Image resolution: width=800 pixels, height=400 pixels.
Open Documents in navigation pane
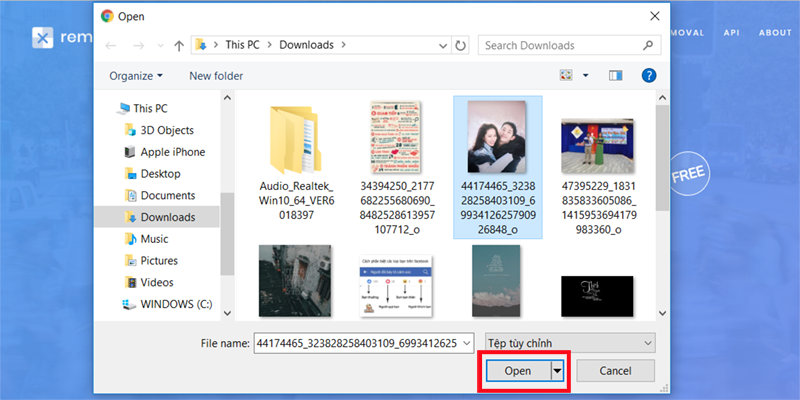pos(160,195)
